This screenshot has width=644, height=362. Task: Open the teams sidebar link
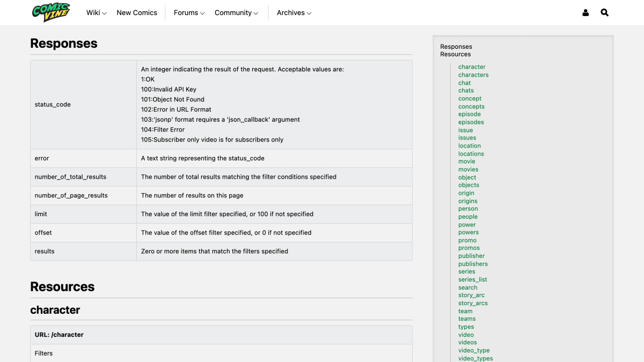[x=467, y=319]
